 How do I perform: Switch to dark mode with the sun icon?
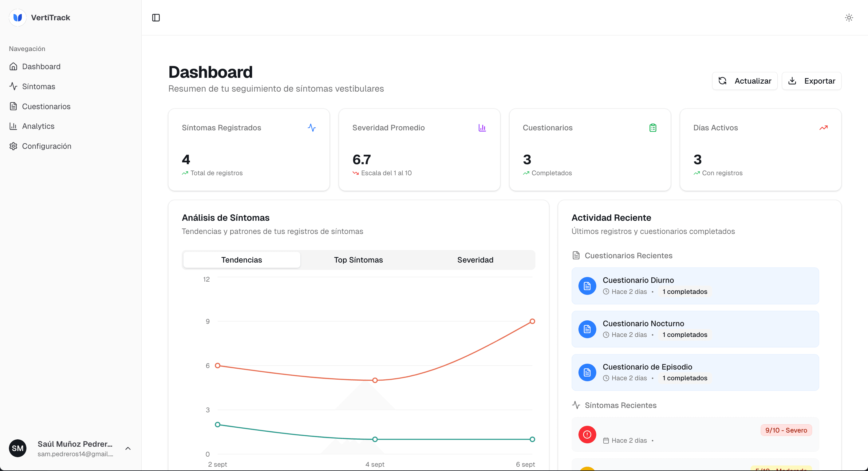coord(849,18)
